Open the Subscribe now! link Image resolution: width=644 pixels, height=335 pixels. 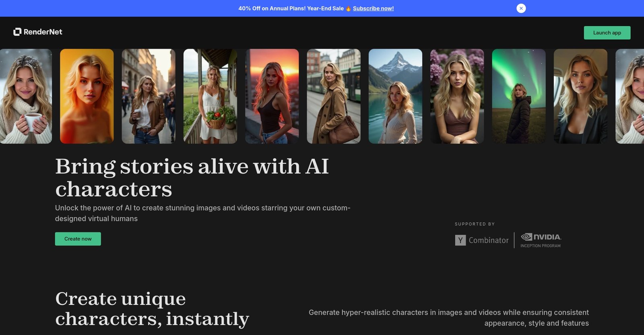(x=373, y=8)
